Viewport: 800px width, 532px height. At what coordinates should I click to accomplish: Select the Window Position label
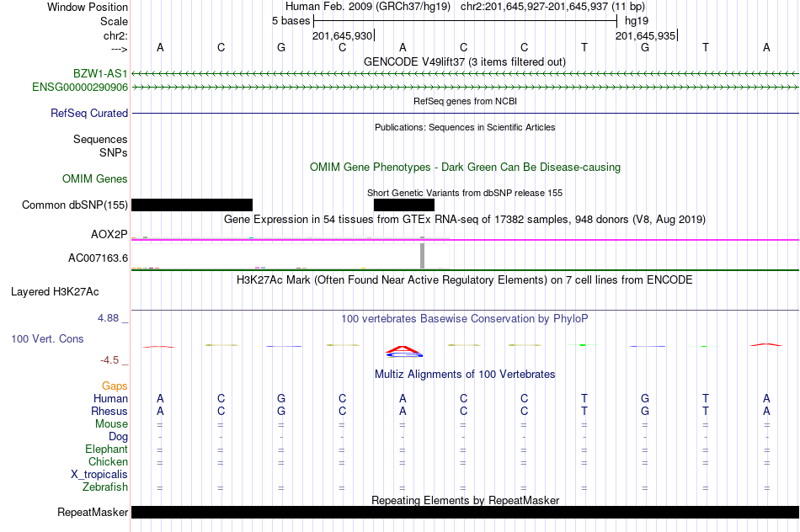pos(88,7)
